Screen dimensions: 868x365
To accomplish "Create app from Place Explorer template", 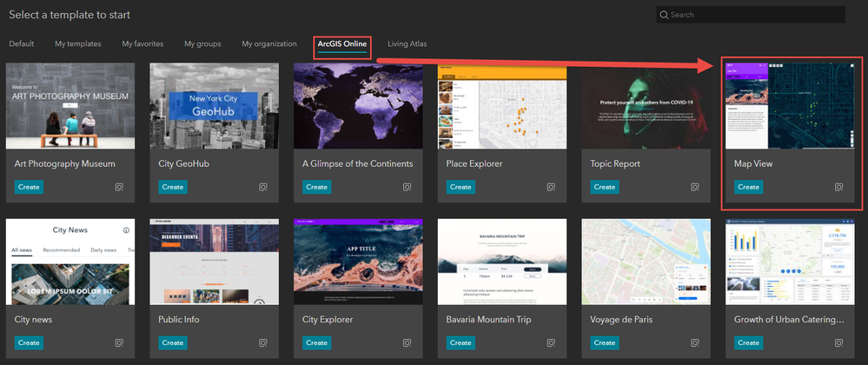I will click(461, 187).
